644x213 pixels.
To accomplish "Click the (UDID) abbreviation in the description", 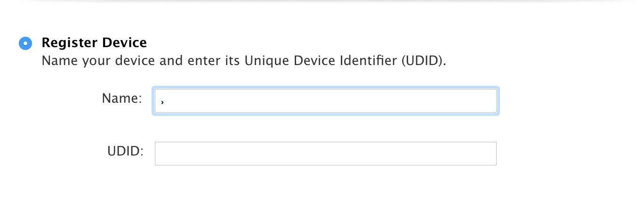I will point(423,61).
